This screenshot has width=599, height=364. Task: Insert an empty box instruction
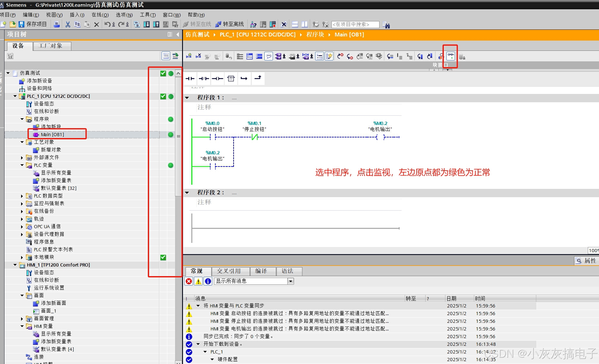pos(231,78)
